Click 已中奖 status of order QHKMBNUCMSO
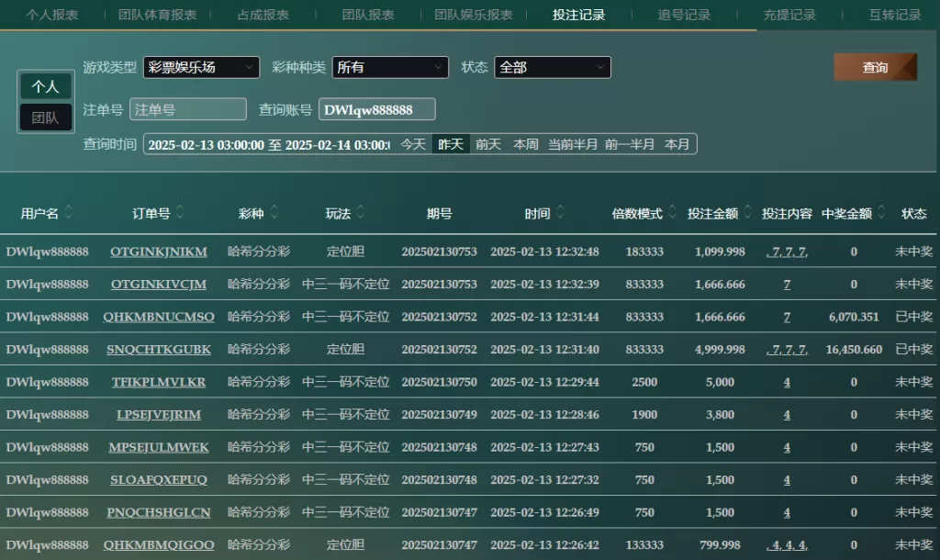940x560 pixels. pyautogui.click(x=914, y=317)
